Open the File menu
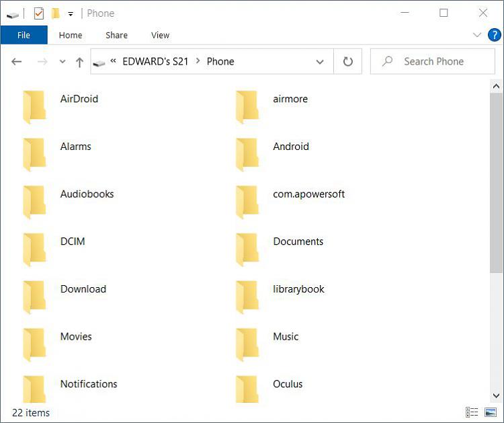The image size is (504, 423). tap(24, 35)
